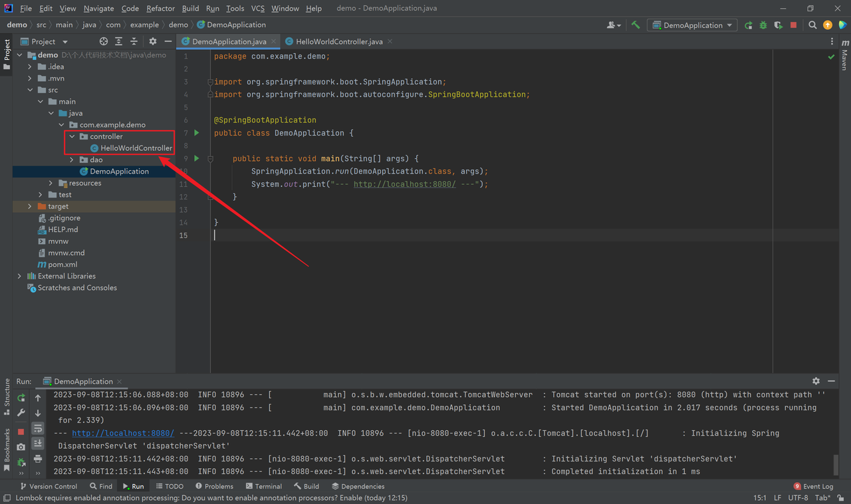The width and height of the screenshot is (851, 504).
Task: Close the DemoApplication Run tab
Action: pyautogui.click(x=120, y=382)
